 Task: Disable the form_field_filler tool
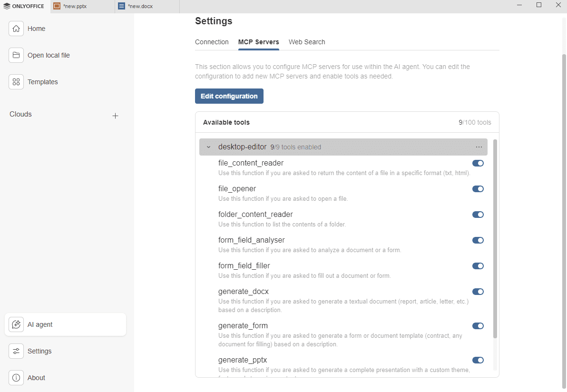[478, 266]
